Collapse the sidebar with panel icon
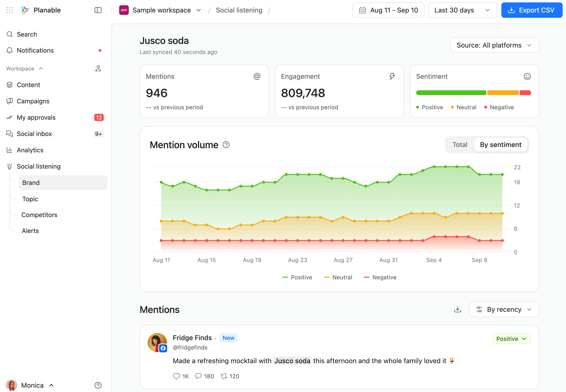 [x=98, y=10]
